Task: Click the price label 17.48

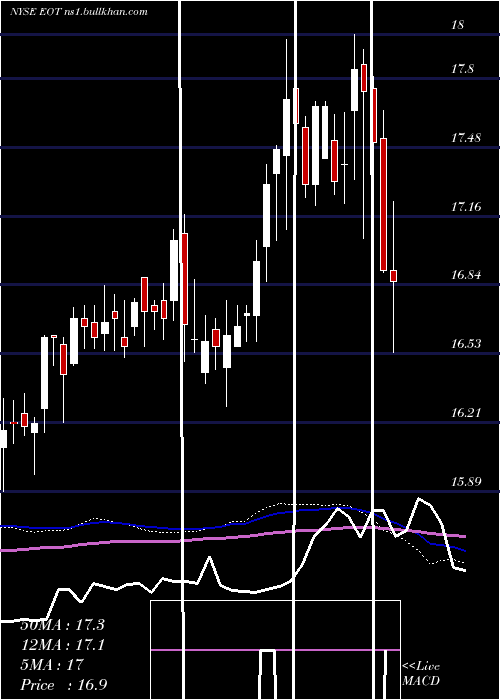Action: point(466,138)
